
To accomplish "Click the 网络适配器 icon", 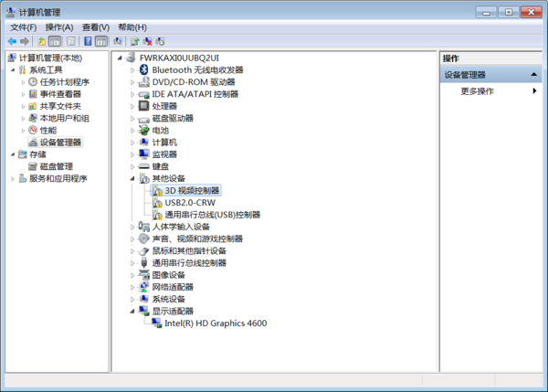I will pyautogui.click(x=143, y=287).
